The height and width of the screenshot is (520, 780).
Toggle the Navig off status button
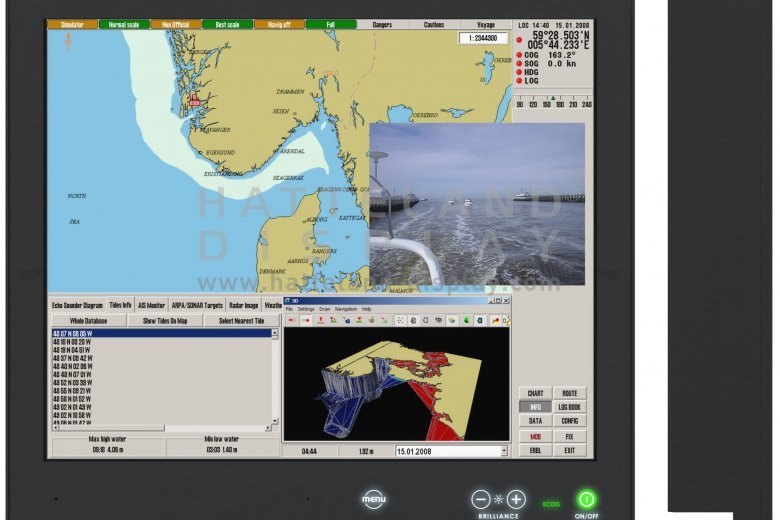point(279,24)
